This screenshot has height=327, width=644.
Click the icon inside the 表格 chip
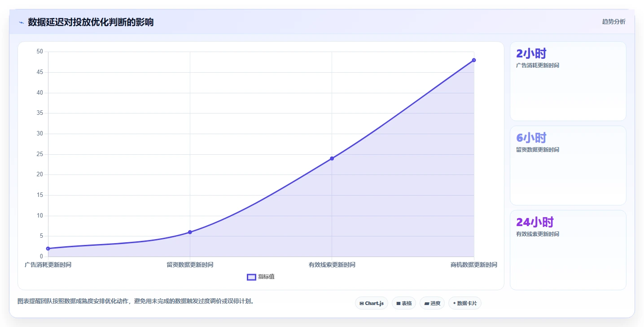[x=398, y=304]
